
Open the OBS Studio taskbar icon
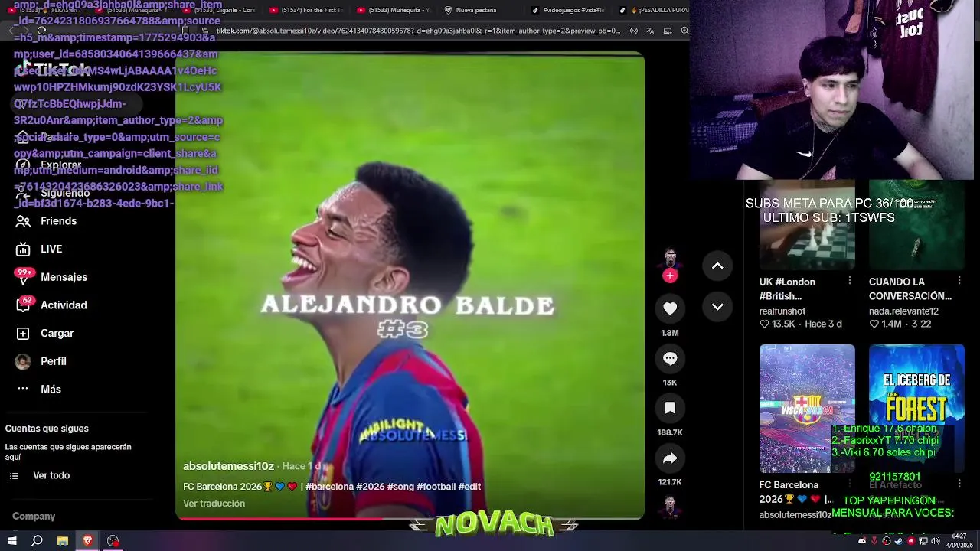click(x=113, y=541)
